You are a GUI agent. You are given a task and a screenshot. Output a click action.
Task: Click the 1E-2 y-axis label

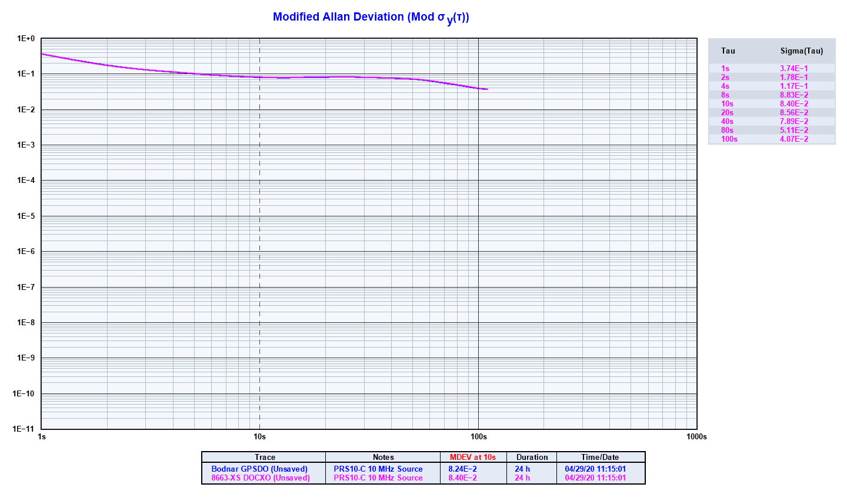(26, 109)
